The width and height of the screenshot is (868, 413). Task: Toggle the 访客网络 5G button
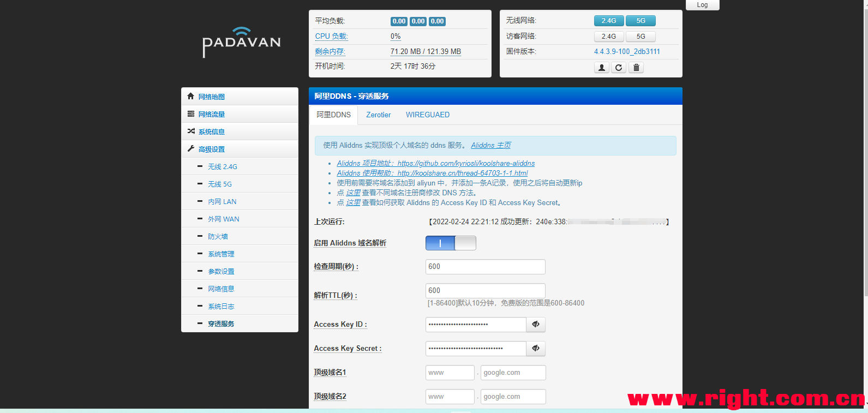[x=641, y=37]
